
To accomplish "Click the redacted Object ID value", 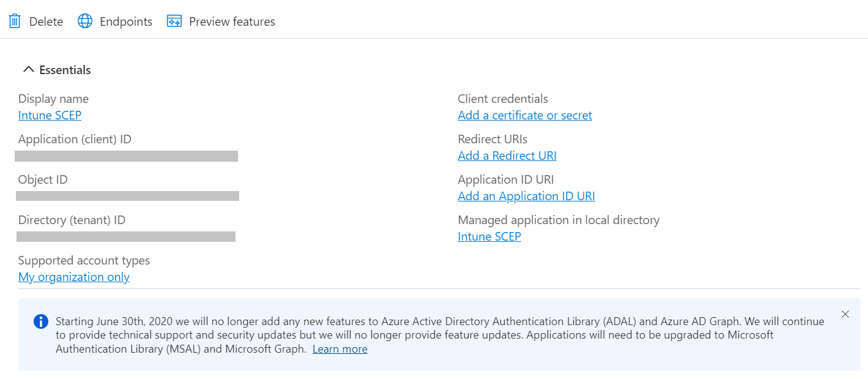I will point(127,196).
